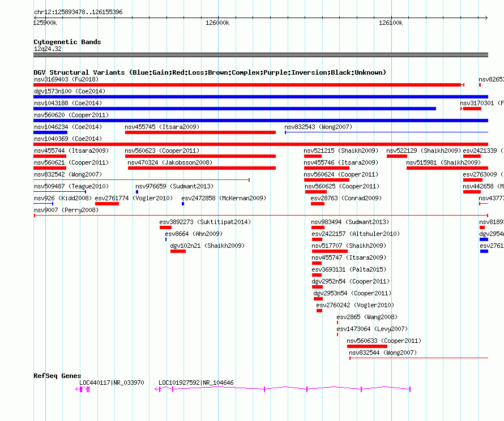504x421 pixels.
Task: Click nsv560621 (Cooper2011) label
Action: pyautogui.click(x=71, y=162)
